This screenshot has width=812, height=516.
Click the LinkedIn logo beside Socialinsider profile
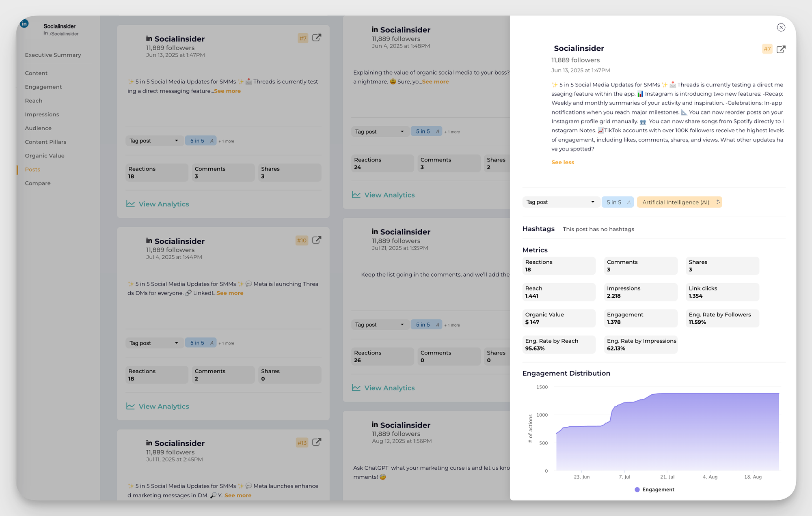click(24, 24)
